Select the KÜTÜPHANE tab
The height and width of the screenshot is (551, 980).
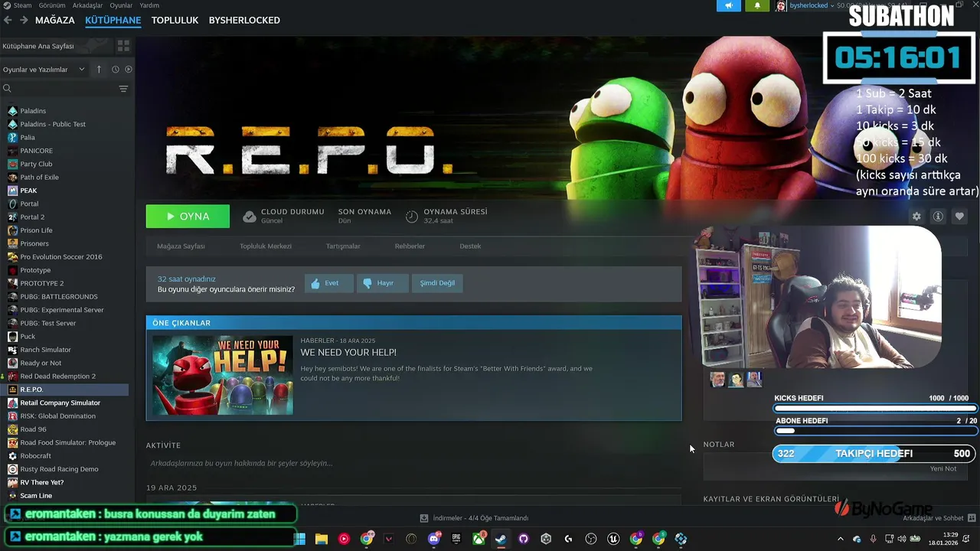point(113,20)
